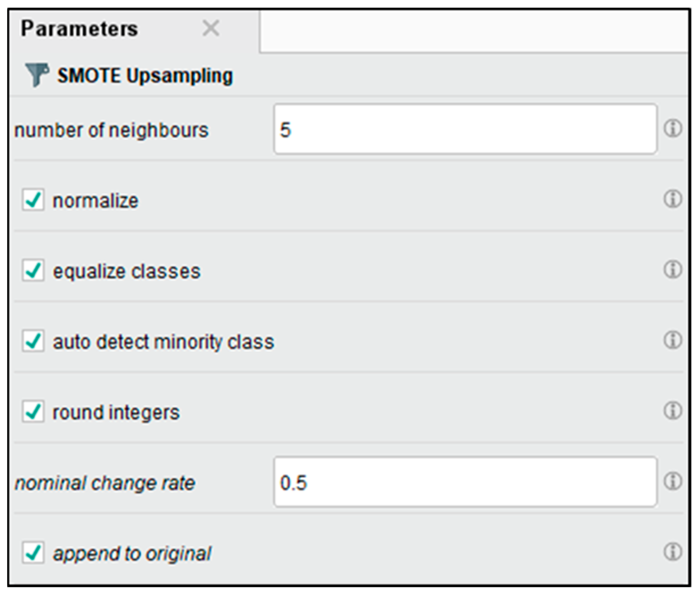
Task: Open info for append to original
Action: 673,552
